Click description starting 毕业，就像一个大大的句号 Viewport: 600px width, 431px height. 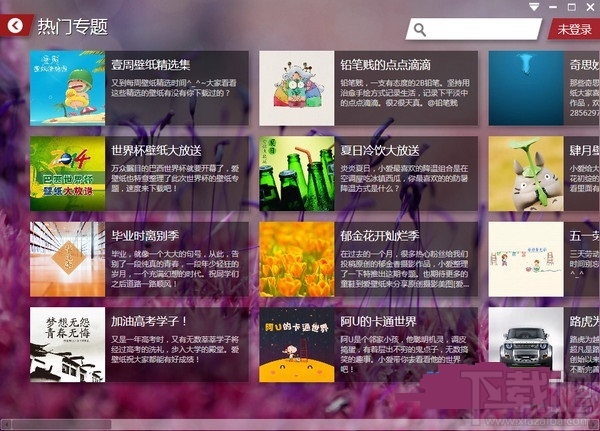[175, 269]
